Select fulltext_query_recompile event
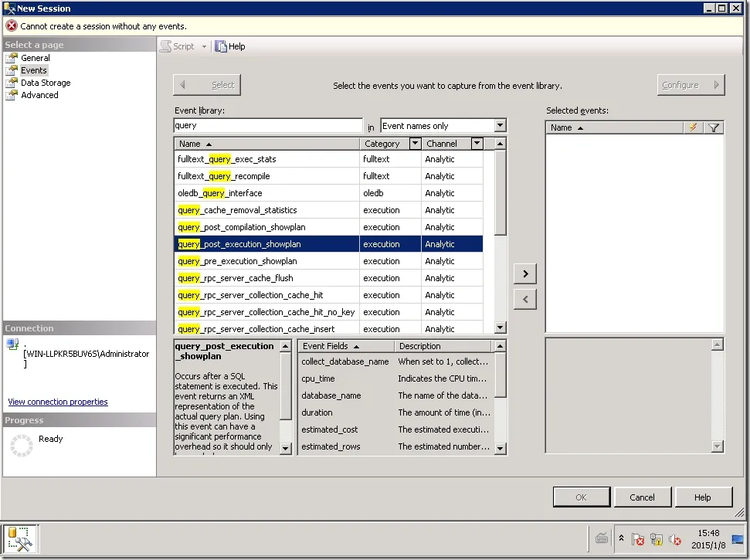Image resolution: width=750 pixels, height=560 pixels. 328,176
